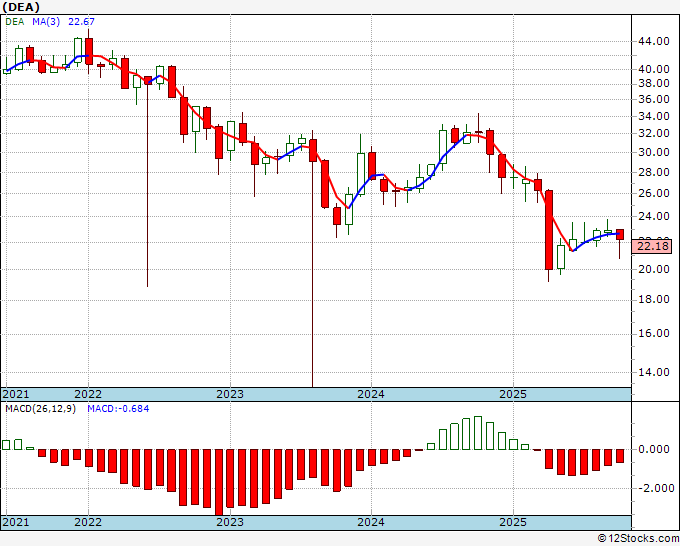Viewport: 680px width, 546px height.
Task: Select the 16.00 price axis label
Action: 654,333
